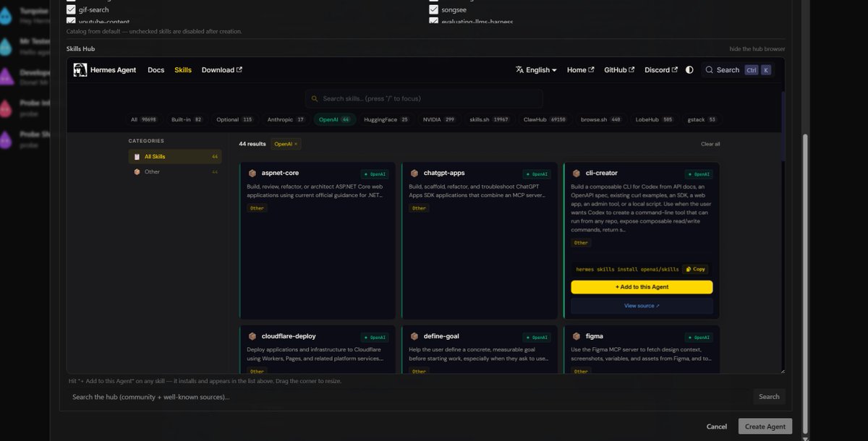
Task: Click the figma package icon
Action: pyautogui.click(x=576, y=336)
